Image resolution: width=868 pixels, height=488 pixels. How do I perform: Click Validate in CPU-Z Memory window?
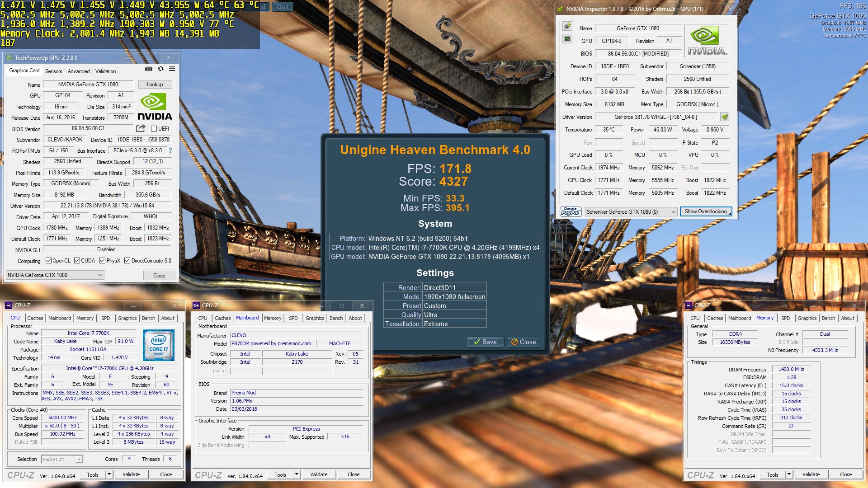[x=811, y=474]
